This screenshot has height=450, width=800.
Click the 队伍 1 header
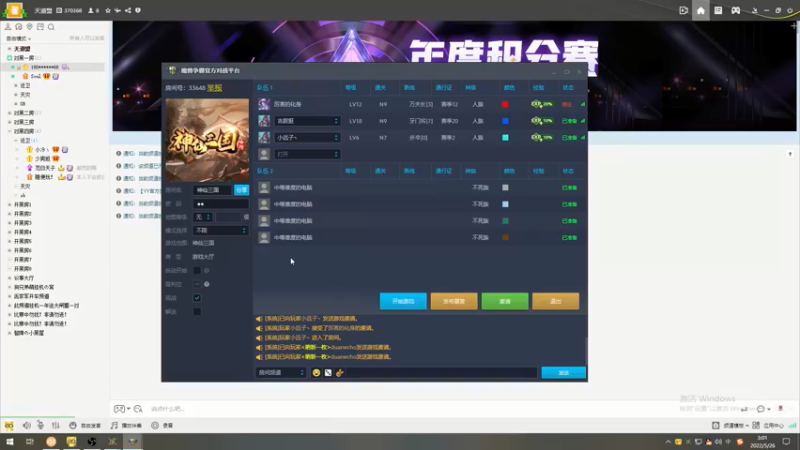[265, 88]
